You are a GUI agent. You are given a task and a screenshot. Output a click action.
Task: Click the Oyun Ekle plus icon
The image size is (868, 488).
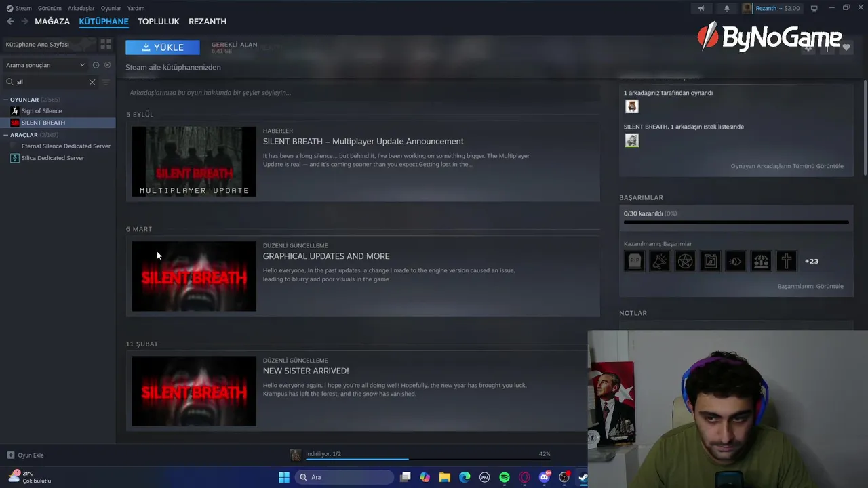pos(10,455)
